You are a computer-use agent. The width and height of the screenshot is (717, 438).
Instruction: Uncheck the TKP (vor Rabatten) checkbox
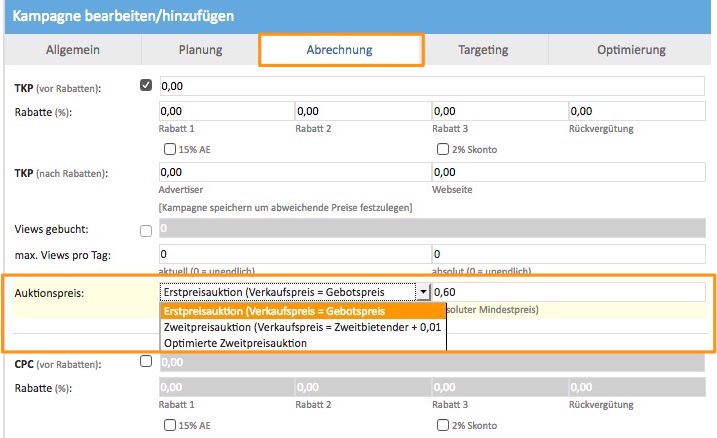point(146,85)
